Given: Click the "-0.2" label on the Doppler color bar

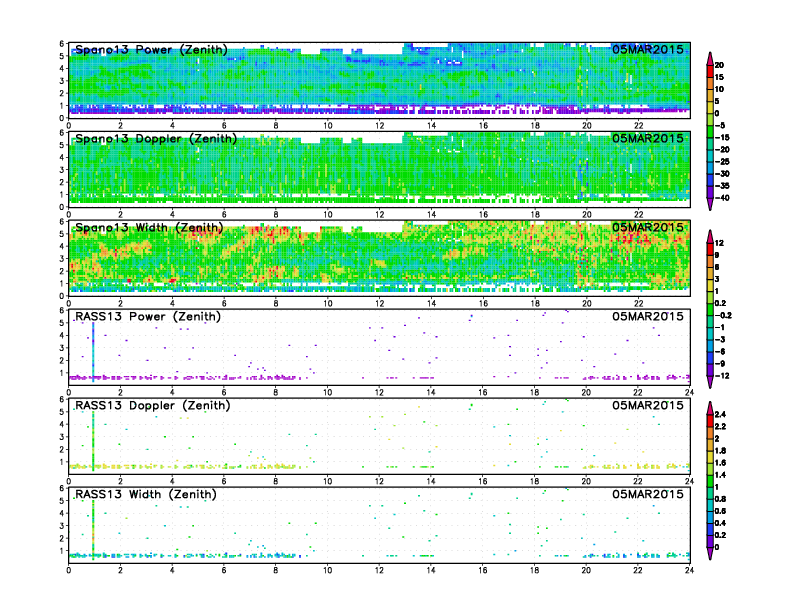Looking at the screenshot, I should [x=723, y=315].
